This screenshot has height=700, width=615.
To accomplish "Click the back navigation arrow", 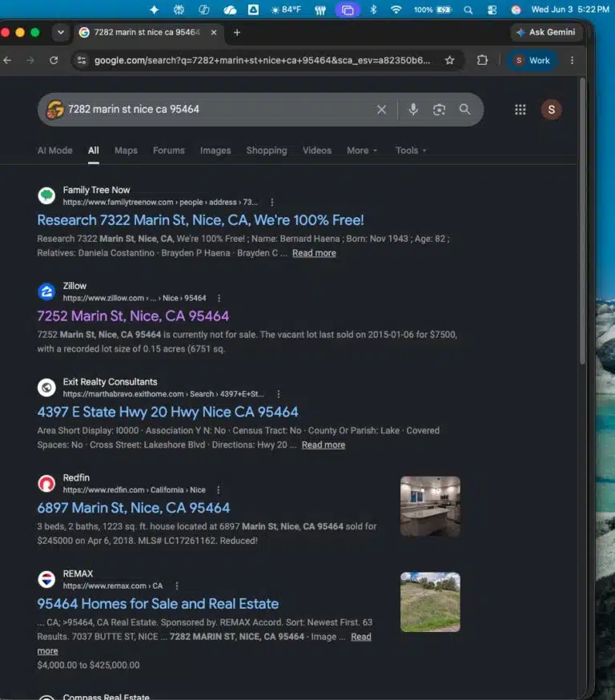I will [x=7, y=60].
